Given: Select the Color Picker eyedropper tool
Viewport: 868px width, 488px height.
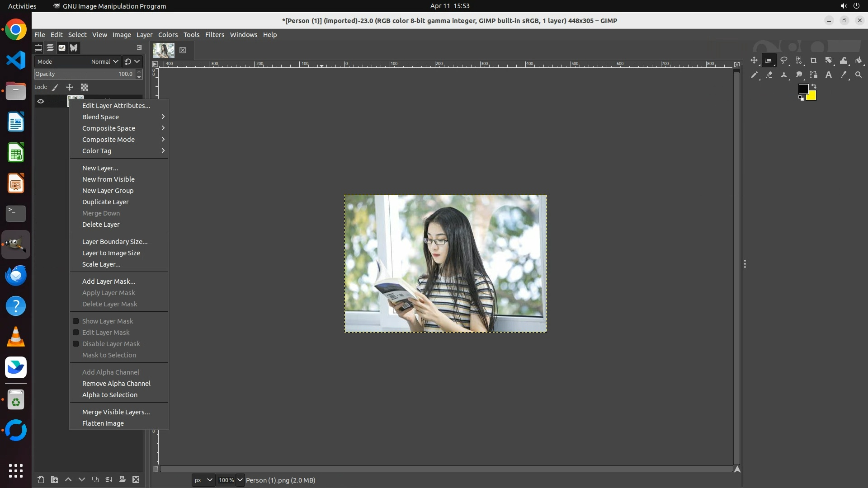Looking at the screenshot, I should 844,75.
